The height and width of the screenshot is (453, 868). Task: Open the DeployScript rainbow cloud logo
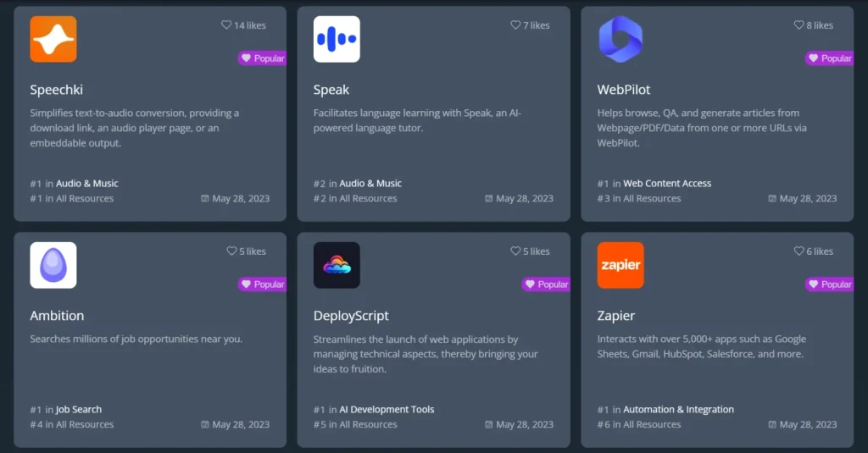pyautogui.click(x=337, y=265)
